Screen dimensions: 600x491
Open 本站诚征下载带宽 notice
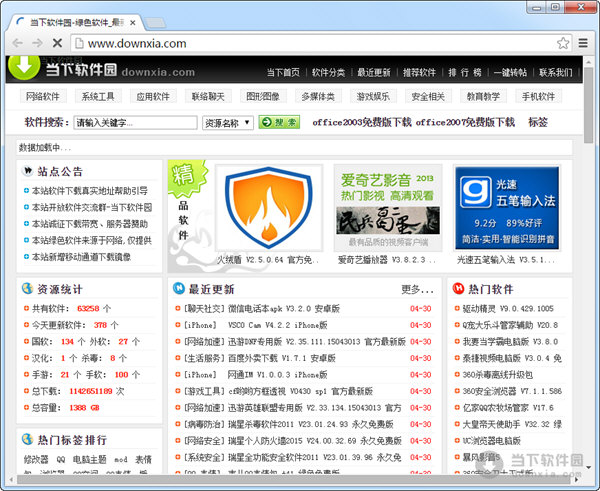(90, 224)
